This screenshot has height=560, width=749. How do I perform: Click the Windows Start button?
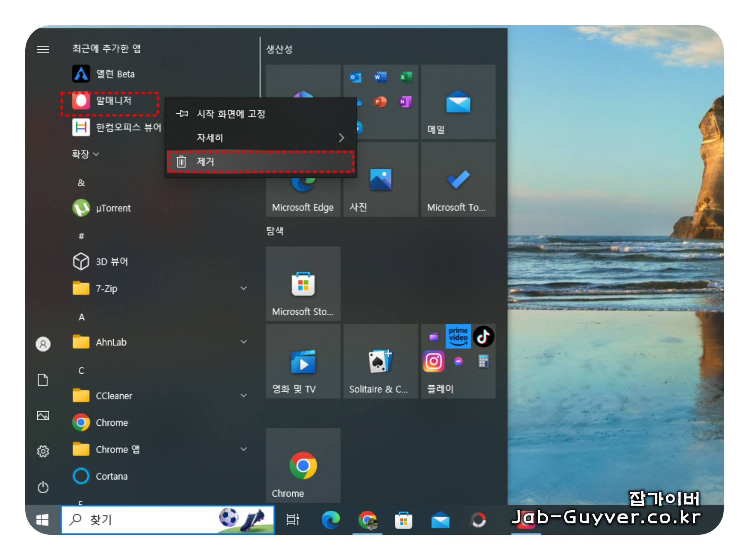click(43, 520)
